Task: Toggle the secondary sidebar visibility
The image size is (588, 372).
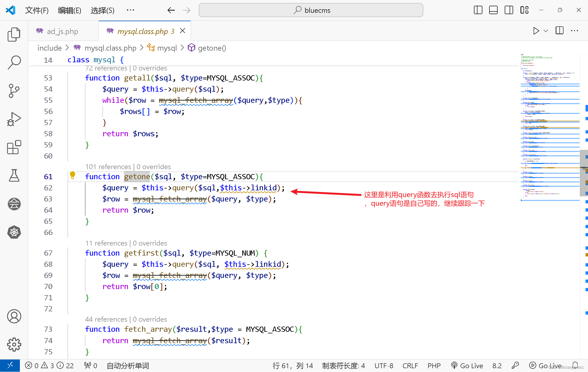Action: [x=509, y=10]
